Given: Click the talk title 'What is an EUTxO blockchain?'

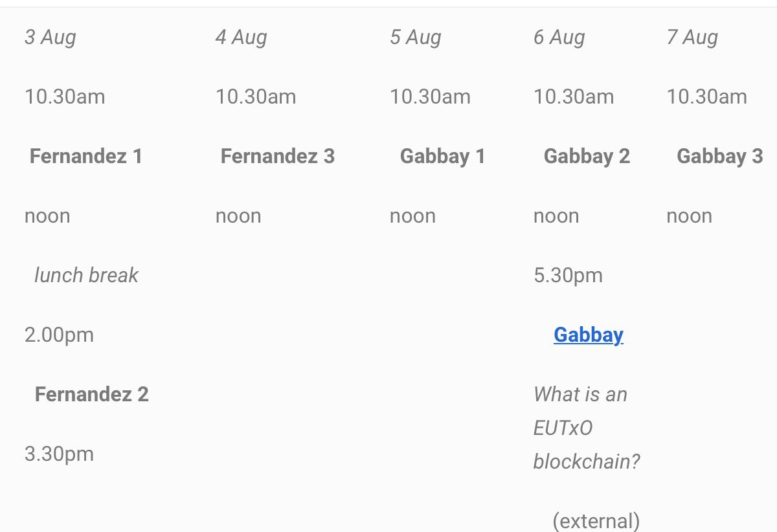Looking at the screenshot, I should (586, 428).
